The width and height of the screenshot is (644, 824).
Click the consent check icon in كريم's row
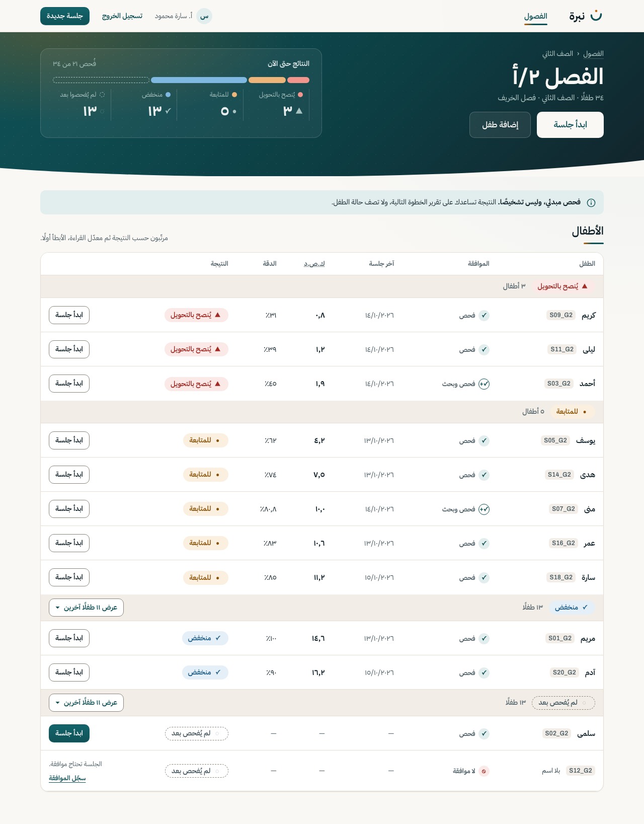coord(484,316)
